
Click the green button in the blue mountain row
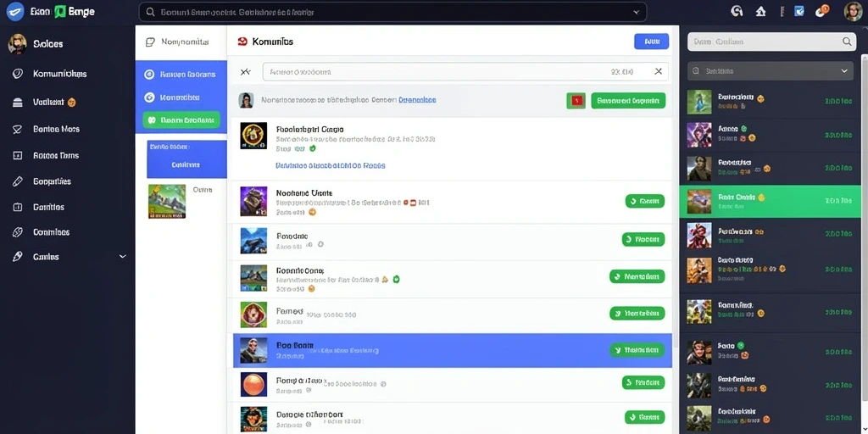pyautogui.click(x=643, y=239)
